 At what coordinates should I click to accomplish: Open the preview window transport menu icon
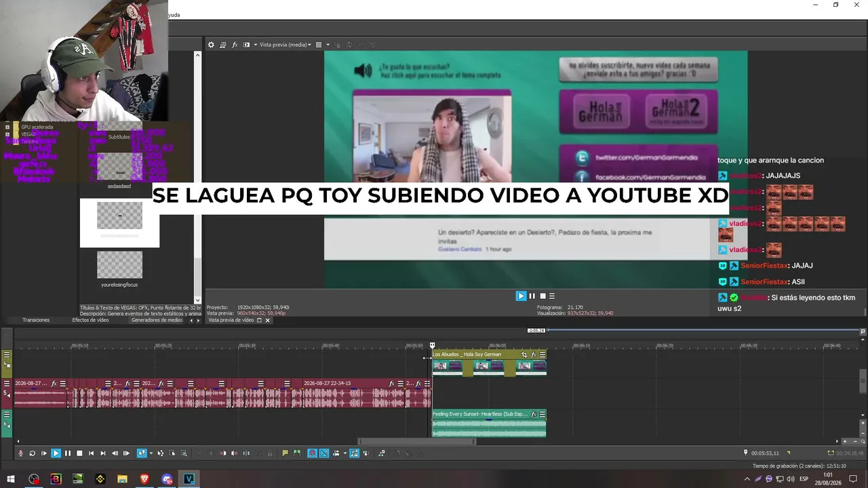(x=552, y=296)
